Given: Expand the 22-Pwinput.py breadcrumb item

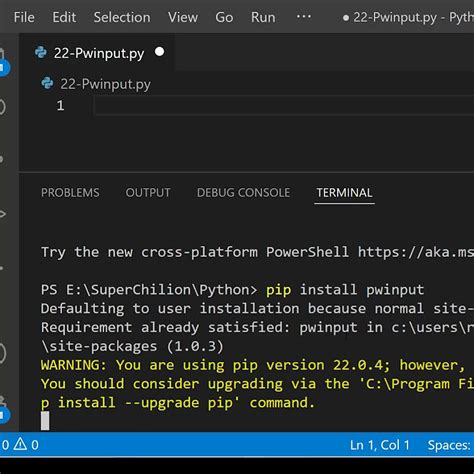Looking at the screenshot, I should click(96, 84).
